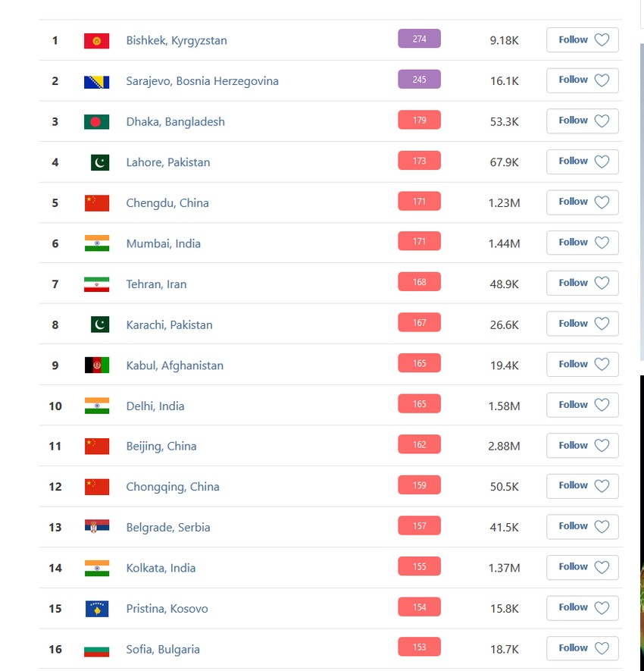Click the Afghanistan flag next to Kabul
Viewport: 644px width, 671px height.
[x=96, y=365]
